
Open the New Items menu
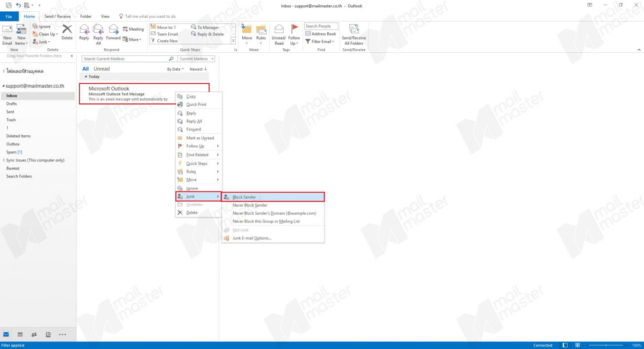22,35
